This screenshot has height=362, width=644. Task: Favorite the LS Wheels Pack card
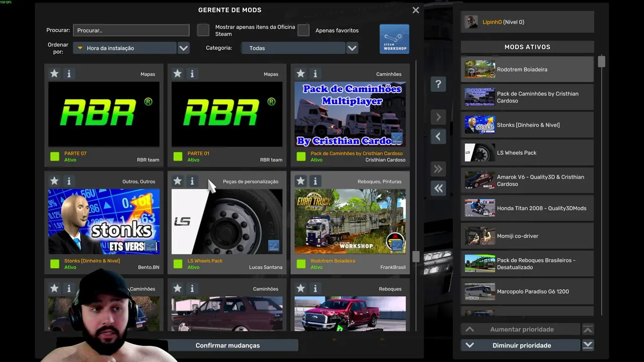pyautogui.click(x=177, y=181)
